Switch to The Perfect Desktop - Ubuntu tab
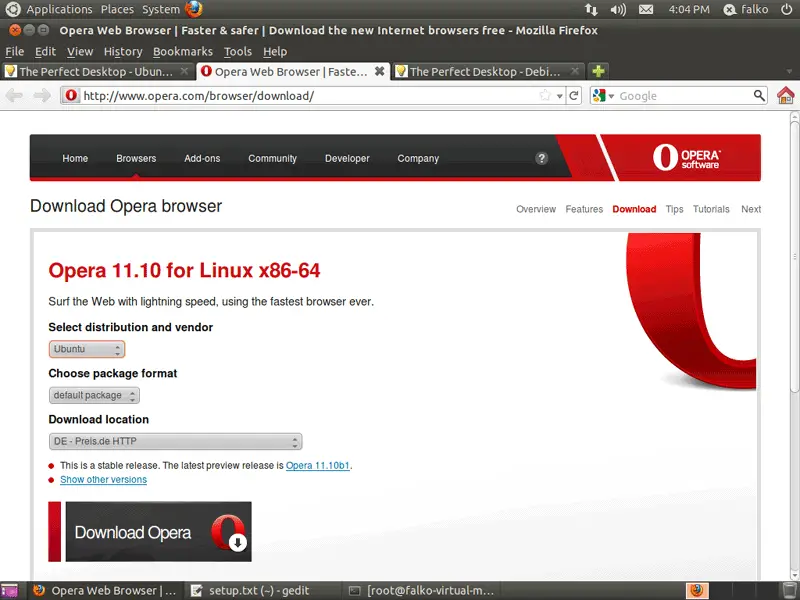This screenshot has width=800, height=600. (98, 71)
